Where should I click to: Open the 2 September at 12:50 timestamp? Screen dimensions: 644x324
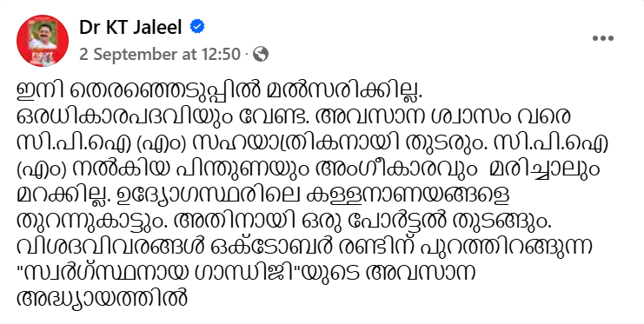tap(159, 54)
